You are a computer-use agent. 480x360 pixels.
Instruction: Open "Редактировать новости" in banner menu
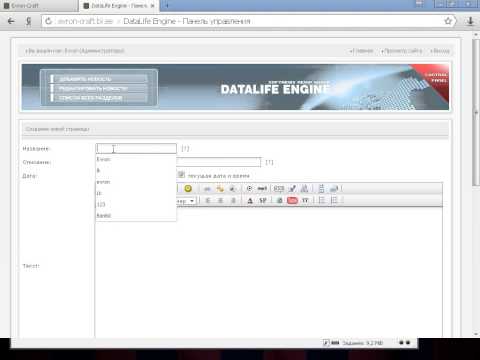(x=99, y=89)
